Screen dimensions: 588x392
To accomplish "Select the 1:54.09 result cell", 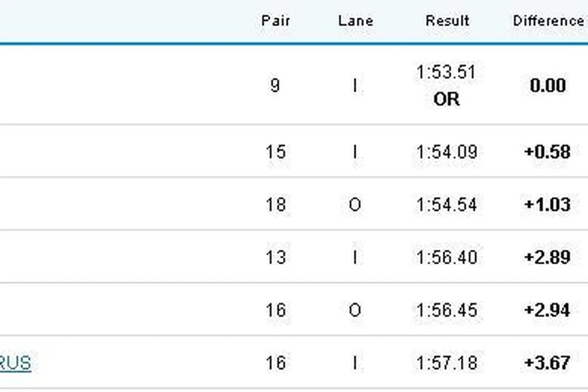I will click(x=446, y=152).
